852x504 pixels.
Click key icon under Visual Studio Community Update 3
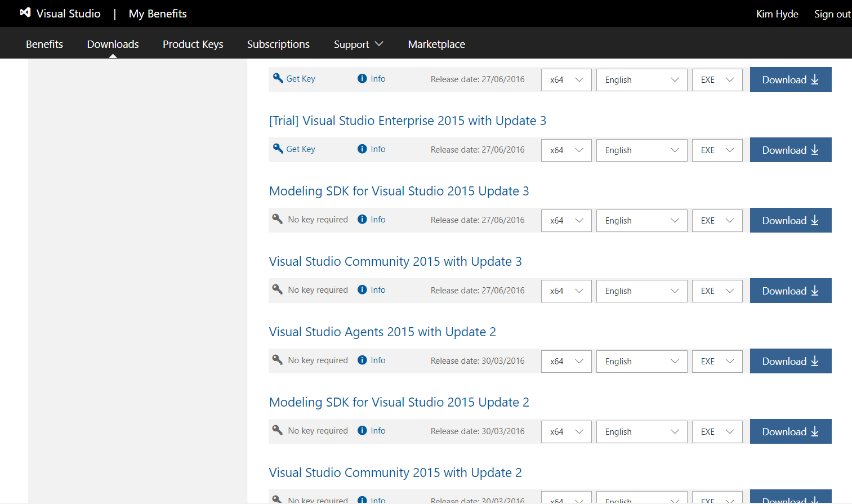pyautogui.click(x=278, y=289)
